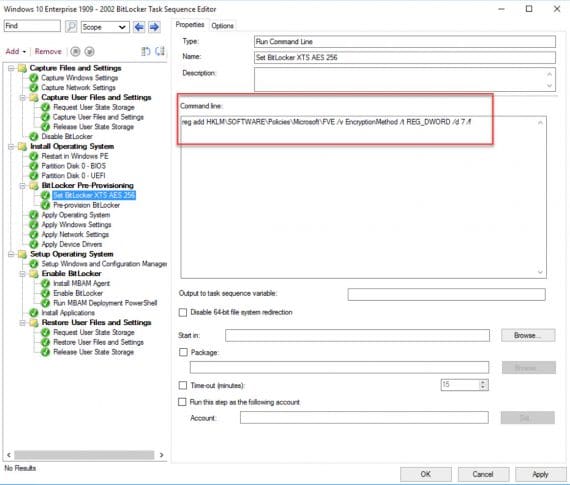Image resolution: width=570 pixels, height=485 pixels.
Task: Go to next result with right arrow
Action: coord(154,27)
